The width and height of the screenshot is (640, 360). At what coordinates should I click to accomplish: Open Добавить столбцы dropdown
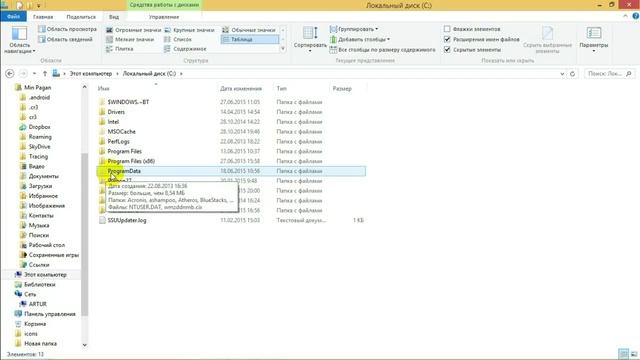(360, 39)
